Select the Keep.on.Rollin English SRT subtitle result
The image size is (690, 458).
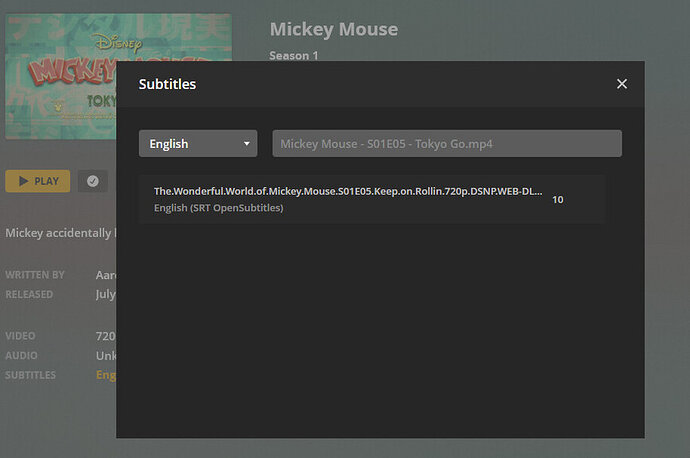point(372,199)
